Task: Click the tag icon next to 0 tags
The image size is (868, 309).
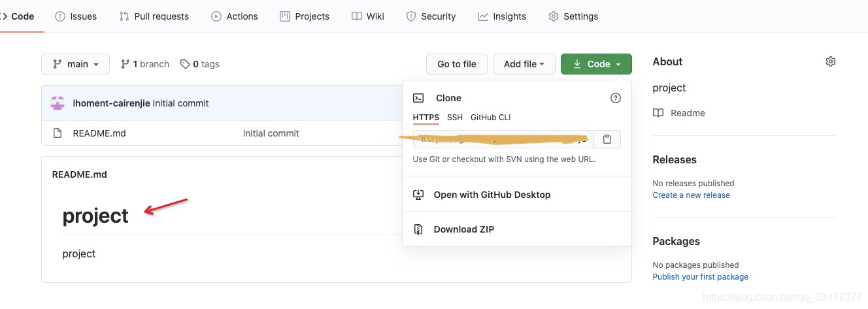Action: point(185,64)
